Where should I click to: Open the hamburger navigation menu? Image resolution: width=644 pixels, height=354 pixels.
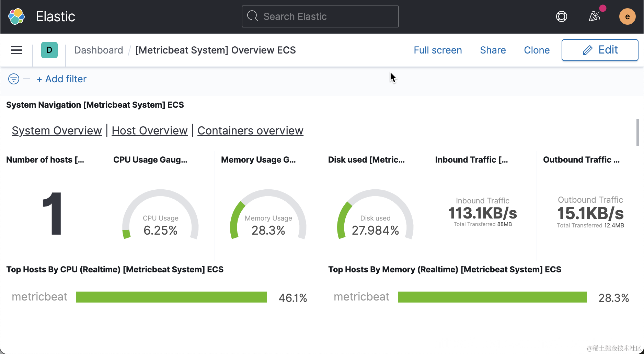(x=16, y=50)
